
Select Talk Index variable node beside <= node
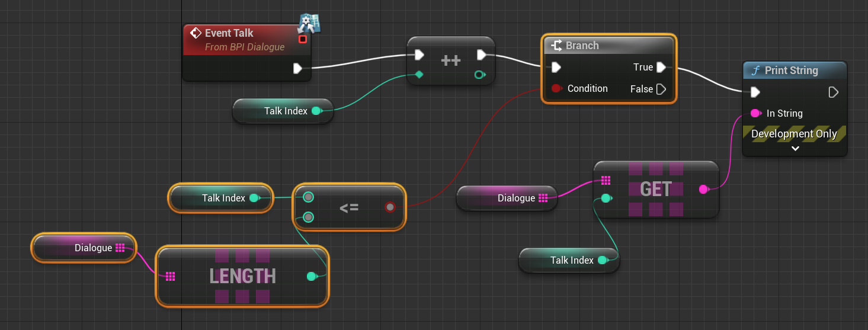click(221, 198)
